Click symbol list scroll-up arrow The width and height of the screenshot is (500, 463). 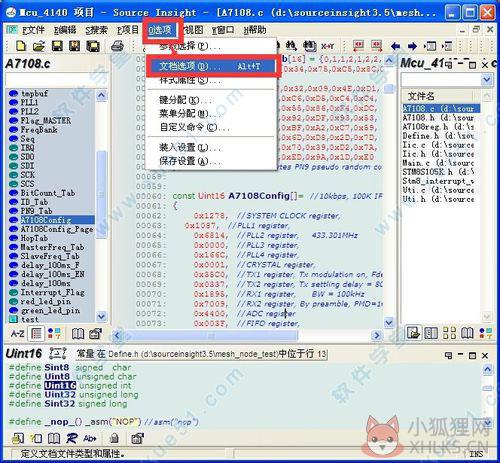pos(101,96)
